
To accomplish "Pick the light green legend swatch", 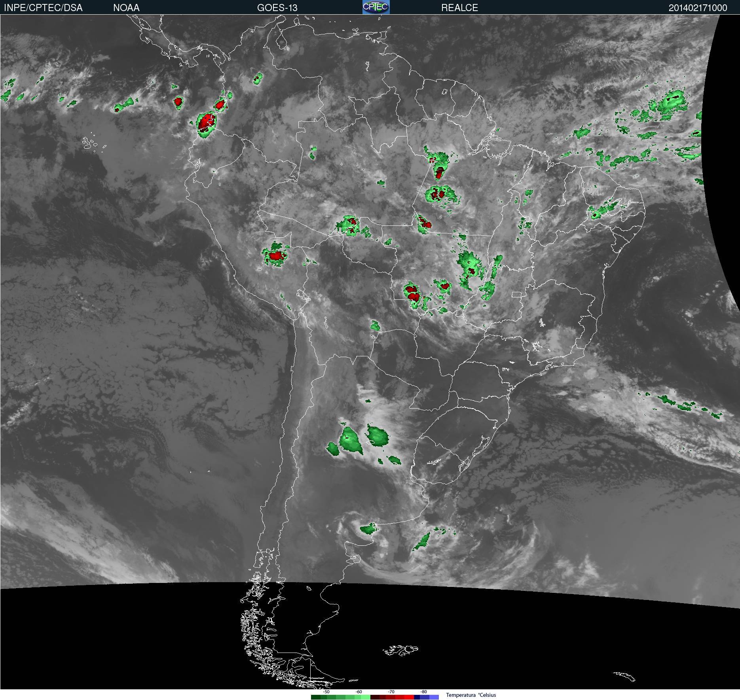I will tap(366, 697).
